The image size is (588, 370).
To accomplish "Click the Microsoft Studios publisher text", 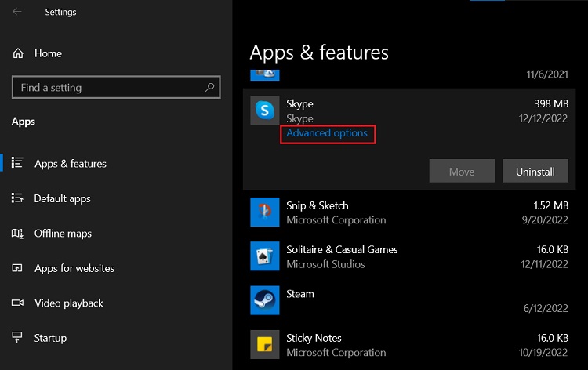I will pyautogui.click(x=325, y=264).
